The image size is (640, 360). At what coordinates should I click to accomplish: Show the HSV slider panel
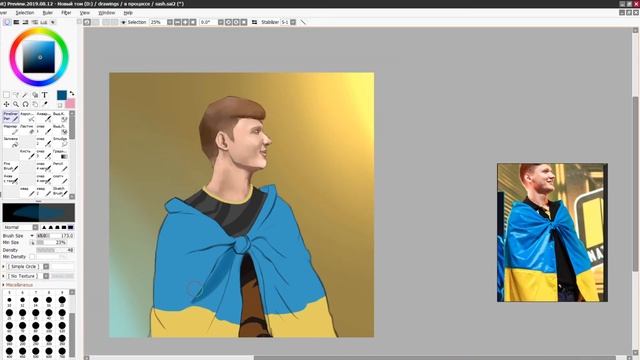tap(25, 22)
